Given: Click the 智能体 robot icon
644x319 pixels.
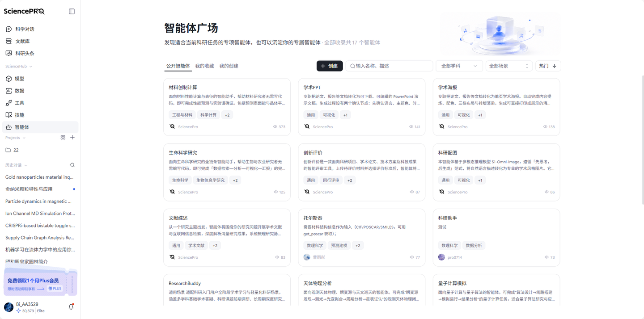Looking at the screenshot, I should point(8,127).
